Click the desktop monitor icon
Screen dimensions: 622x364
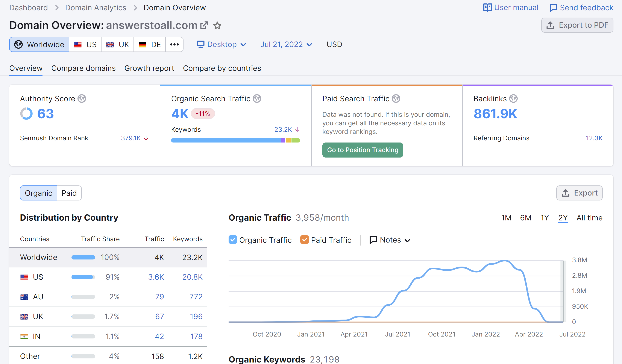pos(200,44)
